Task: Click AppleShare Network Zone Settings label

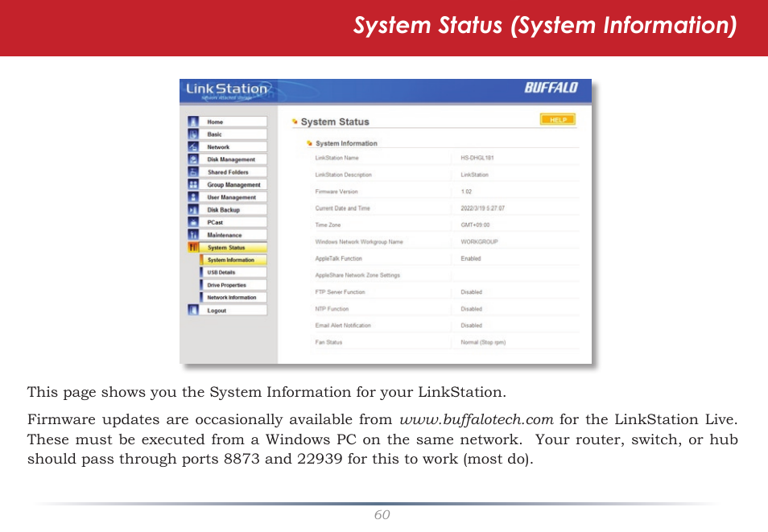Action: [x=357, y=275]
